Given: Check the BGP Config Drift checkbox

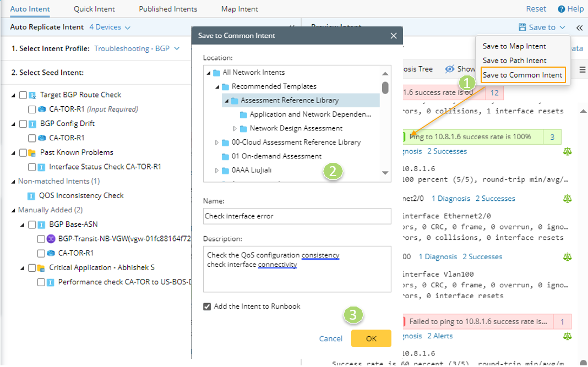Looking at the screenshot, I should tap(23, 124).
